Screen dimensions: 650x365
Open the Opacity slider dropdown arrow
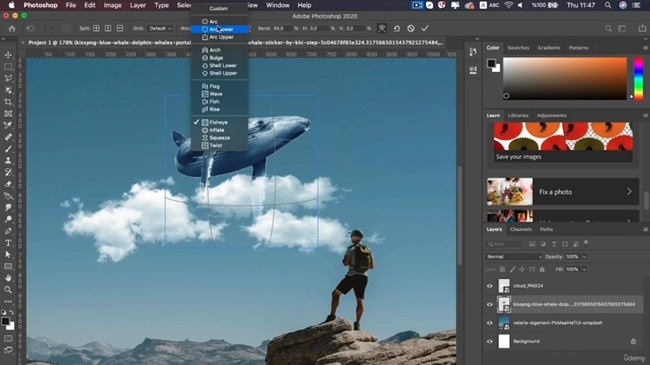click(x=584, y=257)
